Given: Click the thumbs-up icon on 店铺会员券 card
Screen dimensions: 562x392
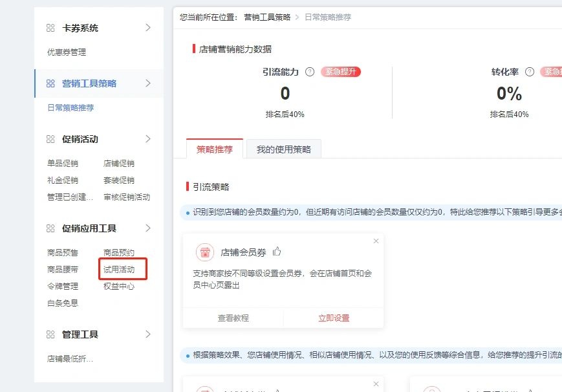Looking at the screenshot, I should click(277, 252).
